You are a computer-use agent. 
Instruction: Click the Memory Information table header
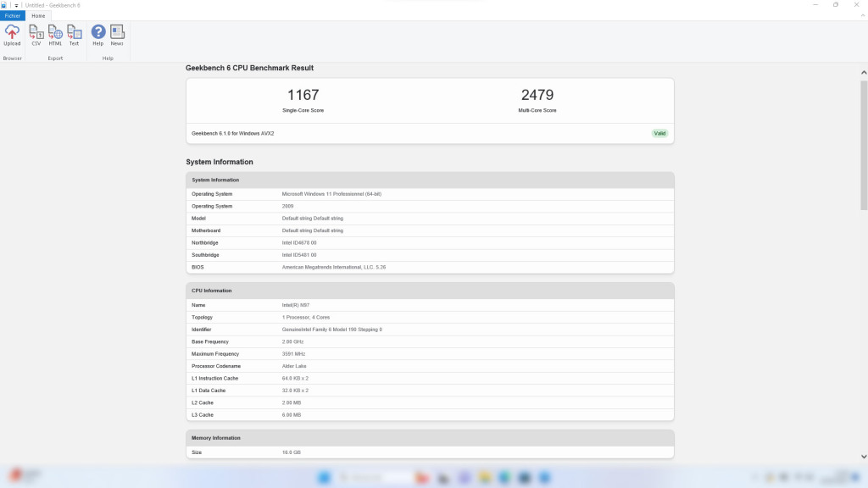430,438
